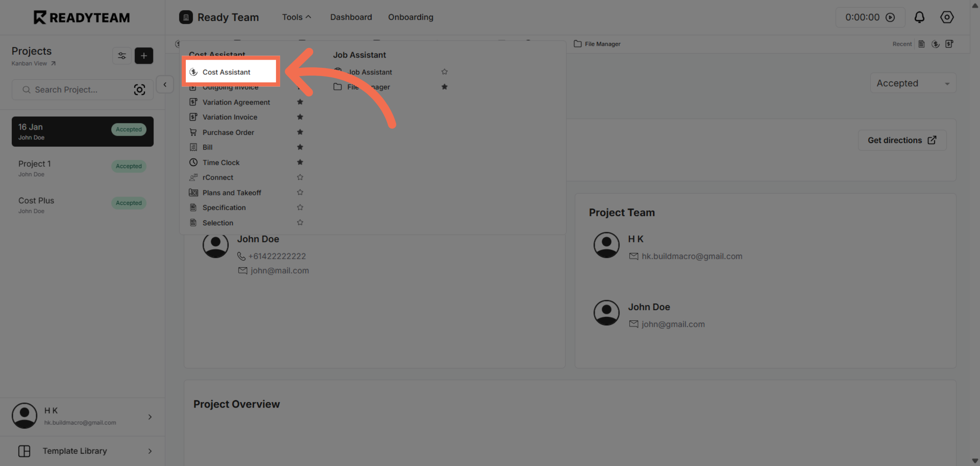Click the Get directions button
This screenshot has height=466, width=980.
click(x=902, y=140)
